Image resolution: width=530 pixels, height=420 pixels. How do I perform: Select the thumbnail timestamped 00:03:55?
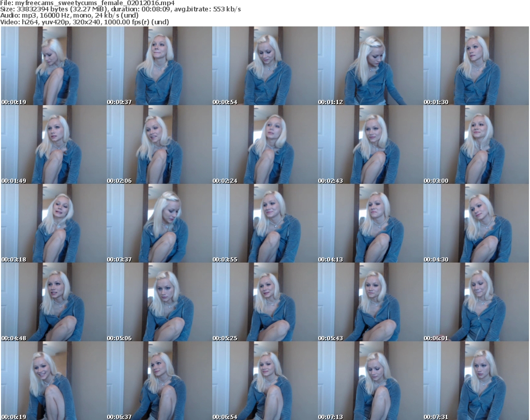point(264,224)
